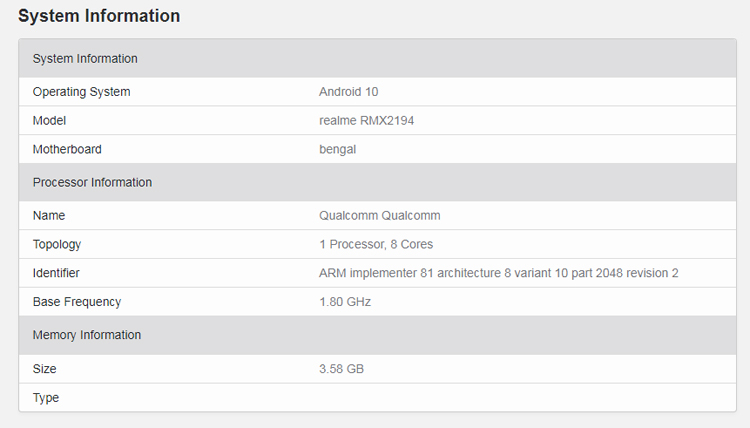The height and width of the screenshot is (428, 750).
Task: Click the Qualcomm Qualcomm processor name value
Action: (x=379, y=215)
